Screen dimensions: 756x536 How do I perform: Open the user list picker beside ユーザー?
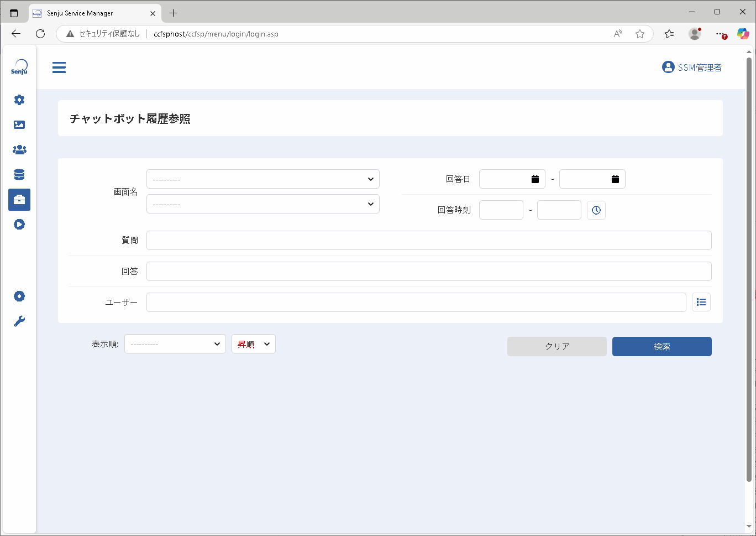(701, 302)
